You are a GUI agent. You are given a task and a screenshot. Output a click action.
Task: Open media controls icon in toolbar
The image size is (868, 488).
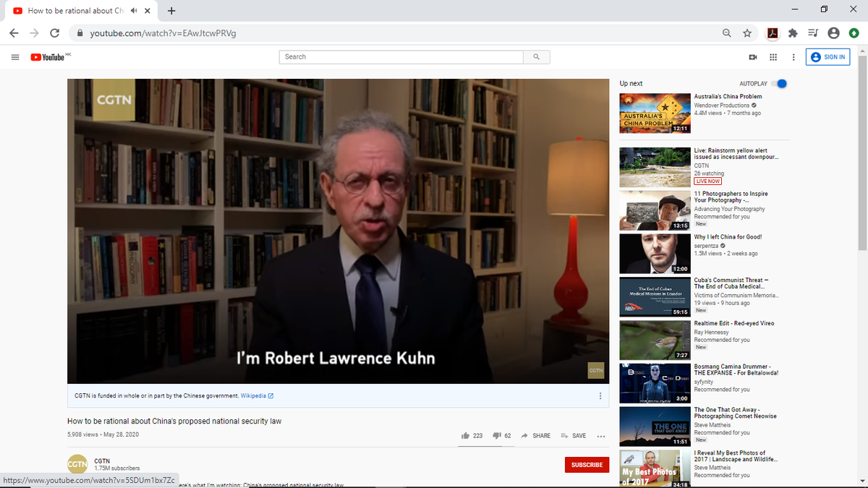click(812, 33)
